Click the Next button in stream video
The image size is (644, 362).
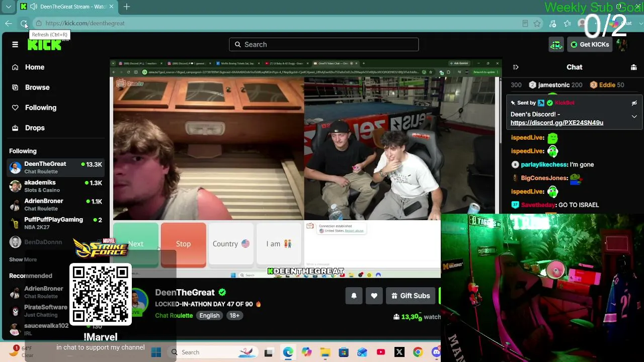(x=135, y=244)
